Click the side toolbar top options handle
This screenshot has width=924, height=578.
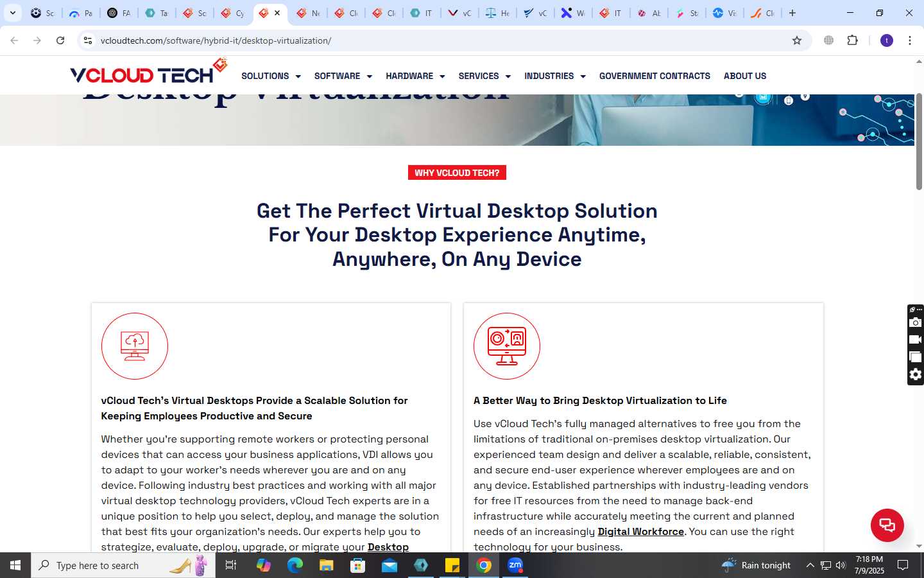click(x=916, y=310)
